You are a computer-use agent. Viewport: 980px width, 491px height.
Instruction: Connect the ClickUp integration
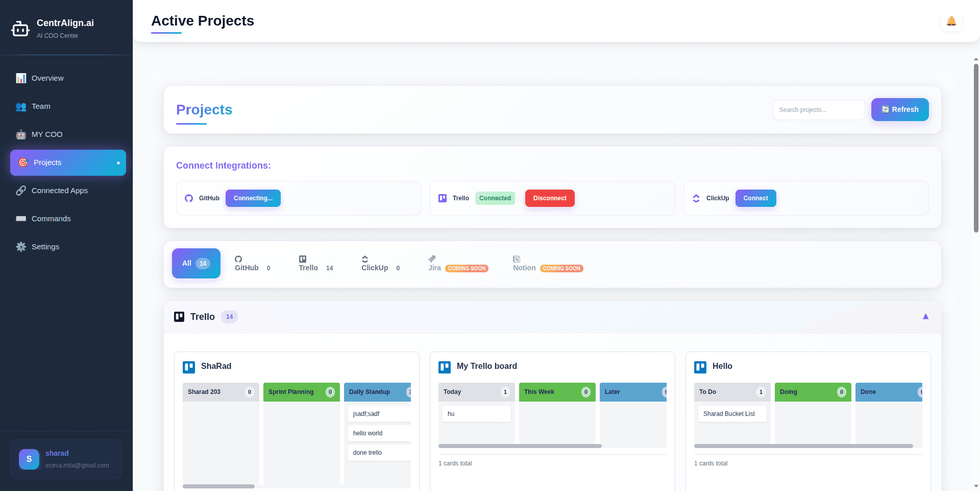tap(755, 198)
